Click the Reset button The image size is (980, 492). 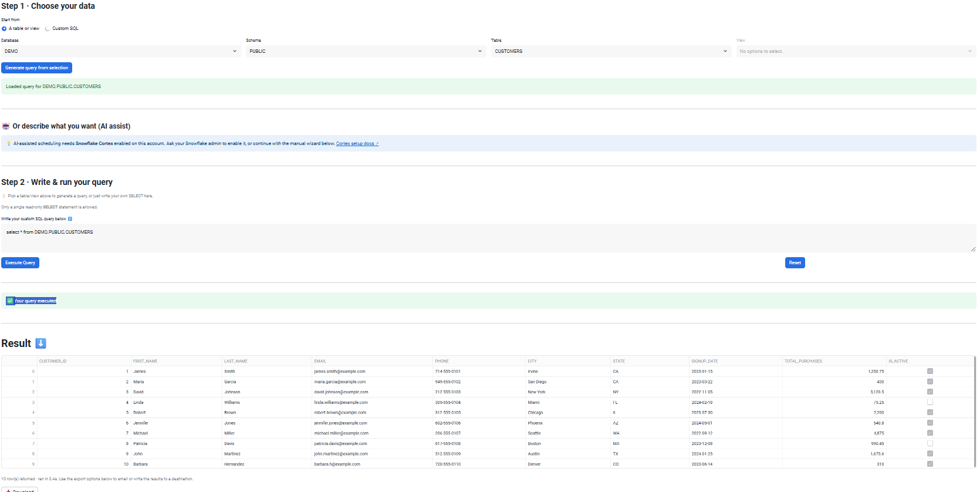795,262
